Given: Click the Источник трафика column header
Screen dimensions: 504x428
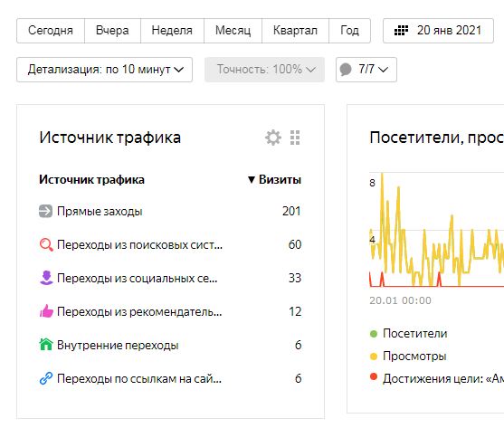Looking at the screenshot, I should (91, 180).
